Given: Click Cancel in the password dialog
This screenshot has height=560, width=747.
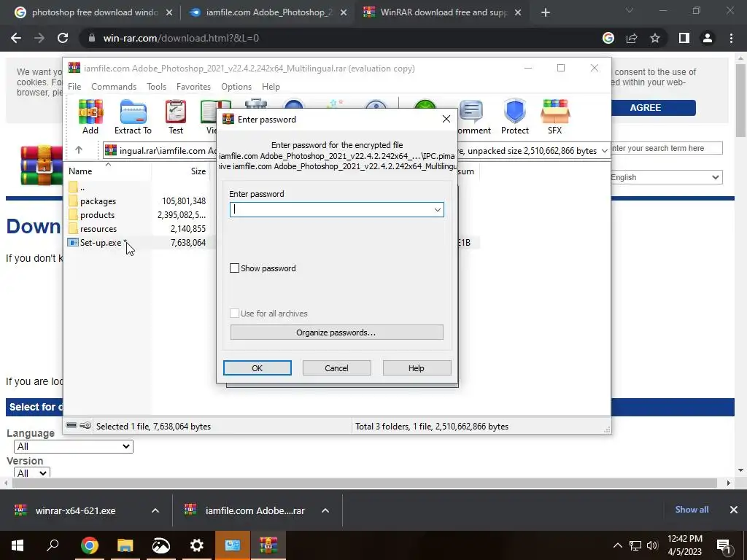Looking at the screenshot, I should (336, 368).
